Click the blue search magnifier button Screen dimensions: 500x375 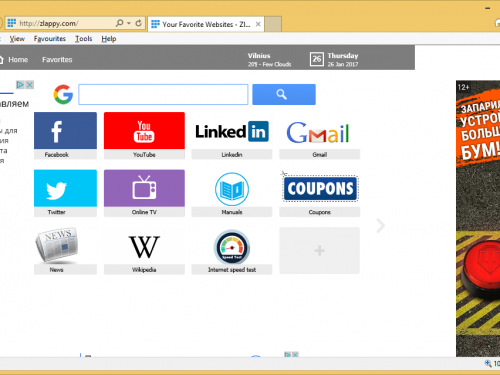(284, 94)
